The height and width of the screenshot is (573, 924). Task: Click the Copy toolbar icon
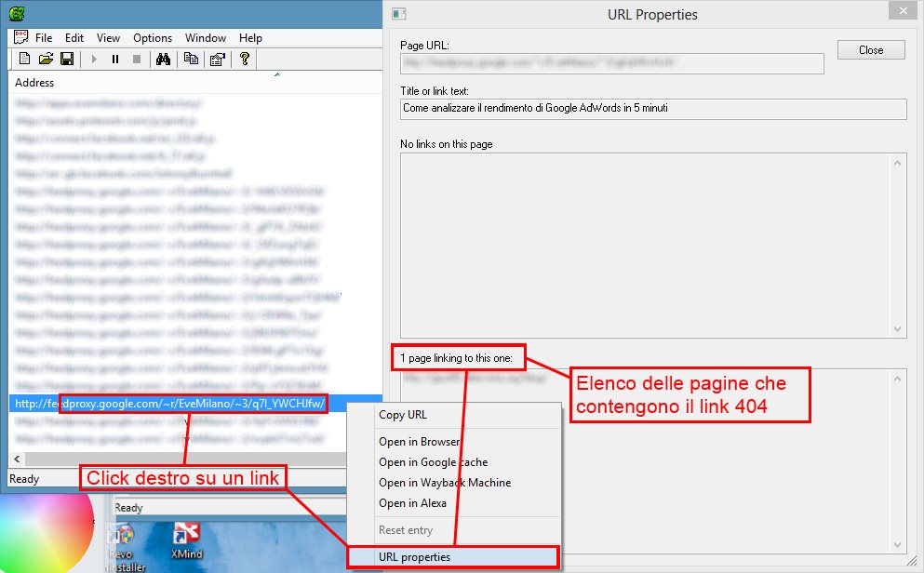[x=191, y=59]
